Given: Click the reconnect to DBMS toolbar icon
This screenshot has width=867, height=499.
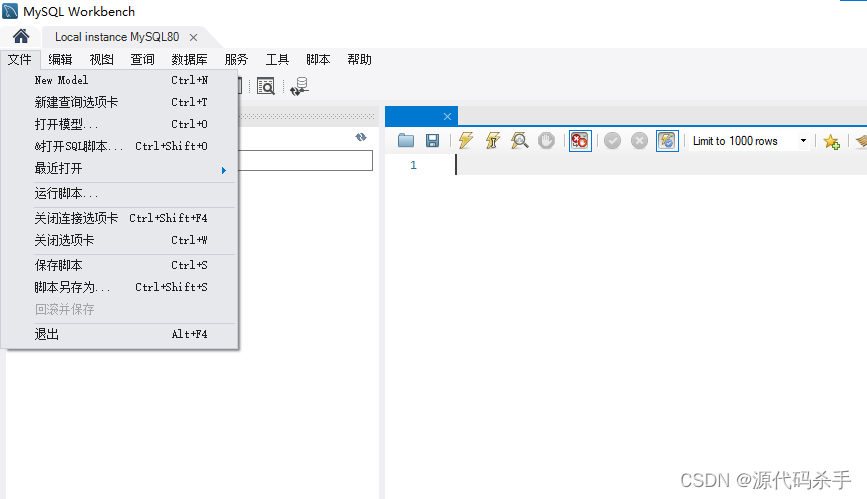Looking at the screenshot, I should point(299,86).
